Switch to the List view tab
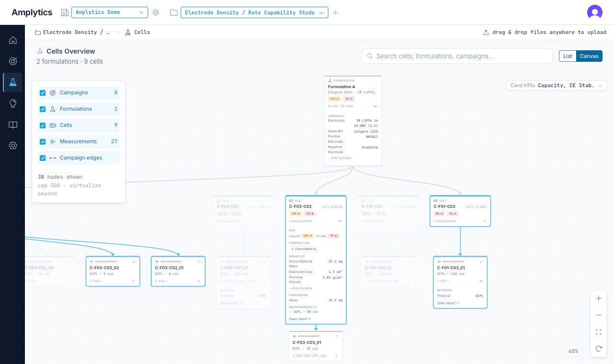 pyautogui.click(x=568, y=56)
